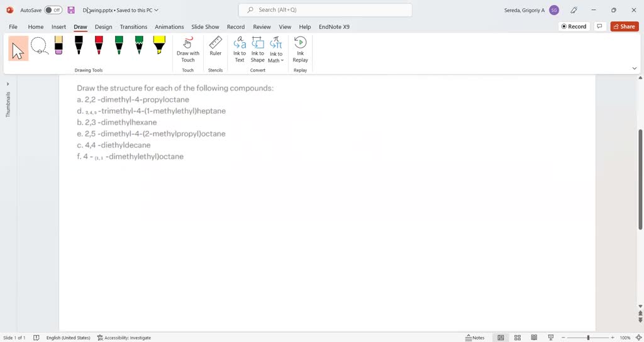Switch to Reading View
The height and width of the screenshot is (342, 644).
534,338
